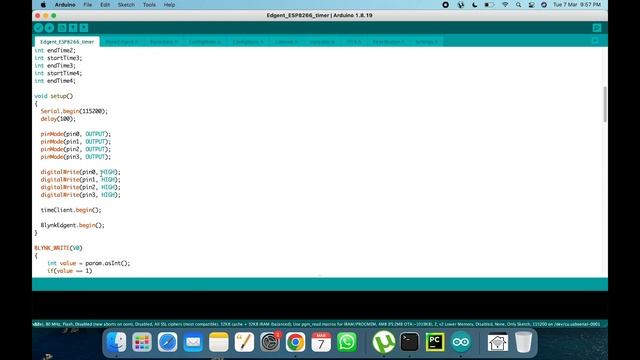640x360 pixels.
Task: Select the Edgent_ESP8266_timer tab
Action: pos(67,42)
